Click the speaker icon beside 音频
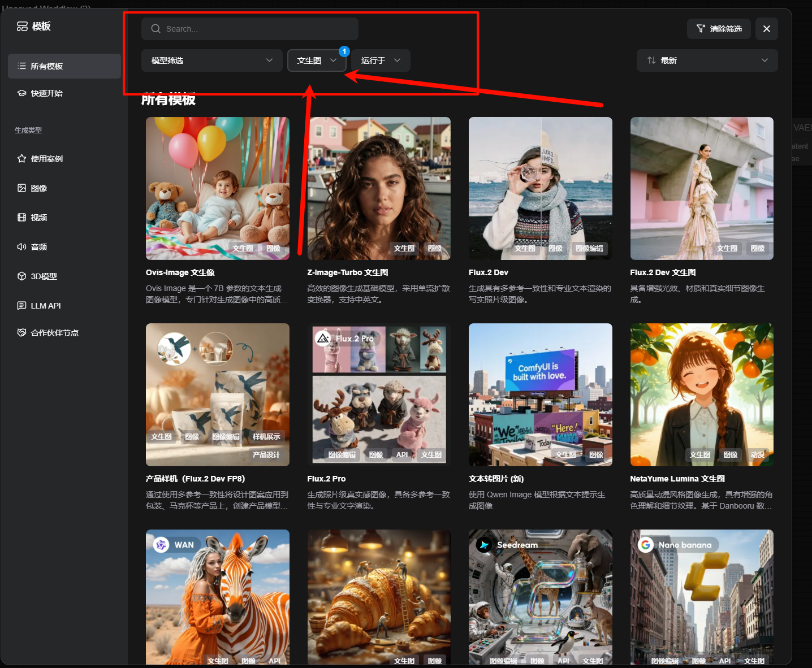The image size is (812, 668). 21,247
